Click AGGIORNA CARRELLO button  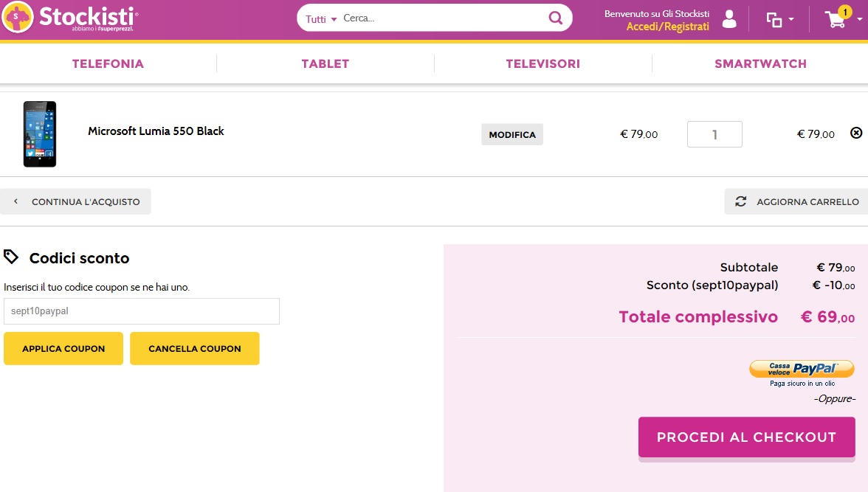click(x=796, y=201)
